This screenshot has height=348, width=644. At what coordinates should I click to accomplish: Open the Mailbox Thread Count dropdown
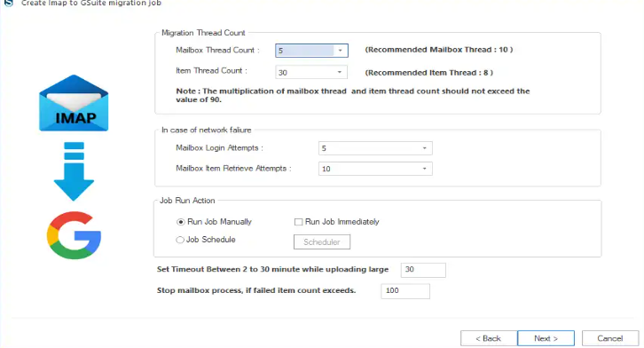[x=311, y=51]
